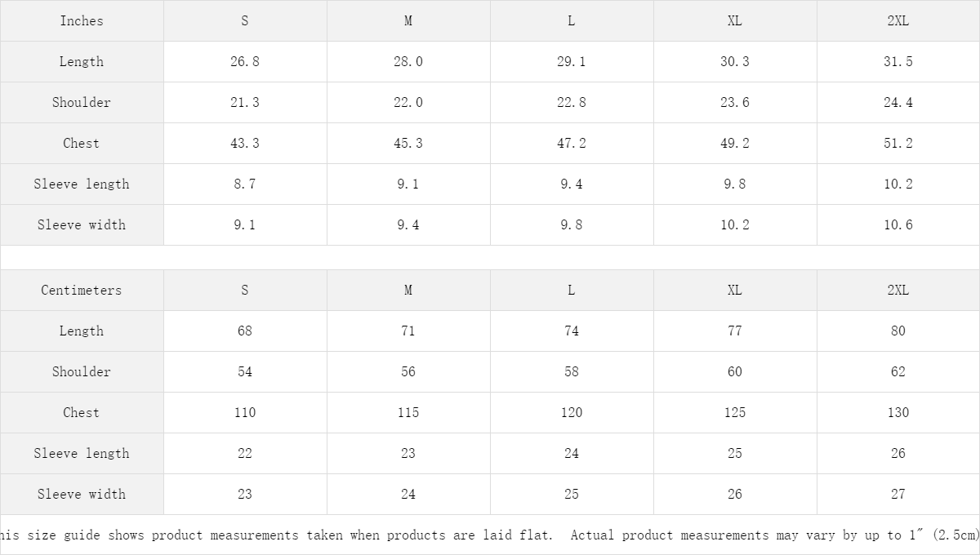Select the 22.8 shoulder value for size L
The width and height of the screenshot is (980, 555).
(572, 103)
